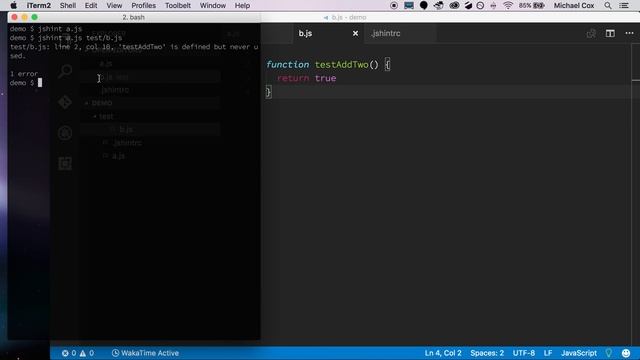Open the Shell menu
Image resolution: width=640 pixels, height=360 pixels.
click(68, 6)
